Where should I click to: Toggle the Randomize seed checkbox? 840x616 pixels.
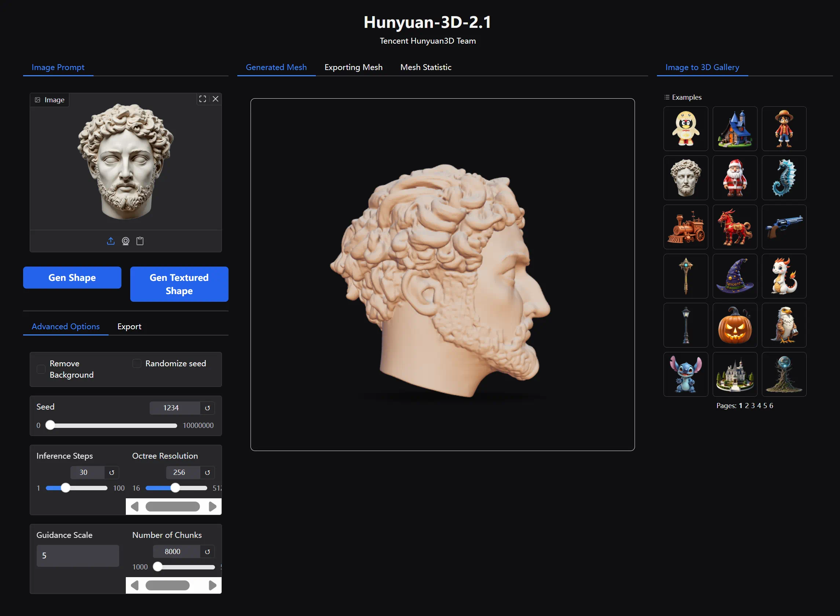click(137, 363)
